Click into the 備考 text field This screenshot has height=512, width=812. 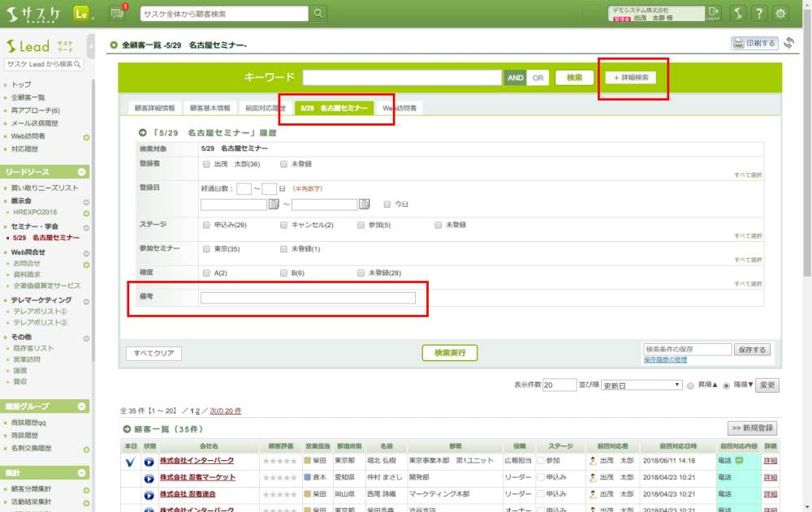coord(308,298)
